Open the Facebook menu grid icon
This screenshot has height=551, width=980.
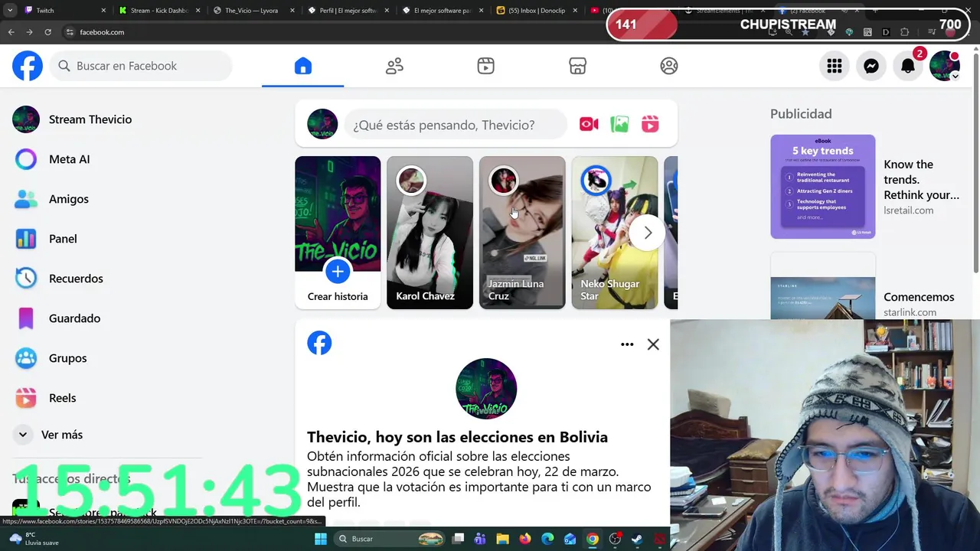(x=835, y=66)
